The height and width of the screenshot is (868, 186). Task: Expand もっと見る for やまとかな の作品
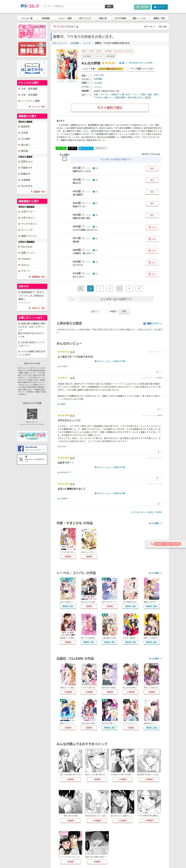pyautogui.click(x=155, y=523)
